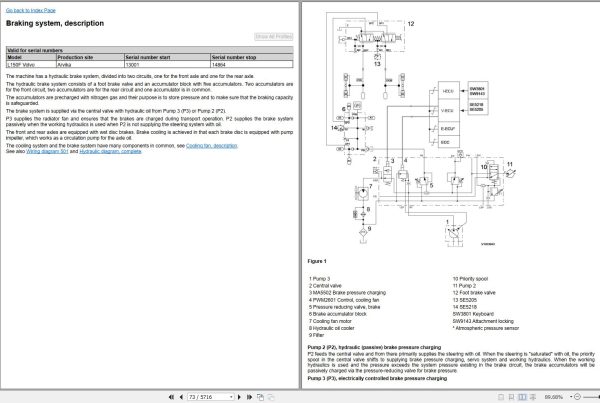Click the zoom percentage value 99.68%
Viewport: 600px width, 403px height.
[x=554, y=397]
